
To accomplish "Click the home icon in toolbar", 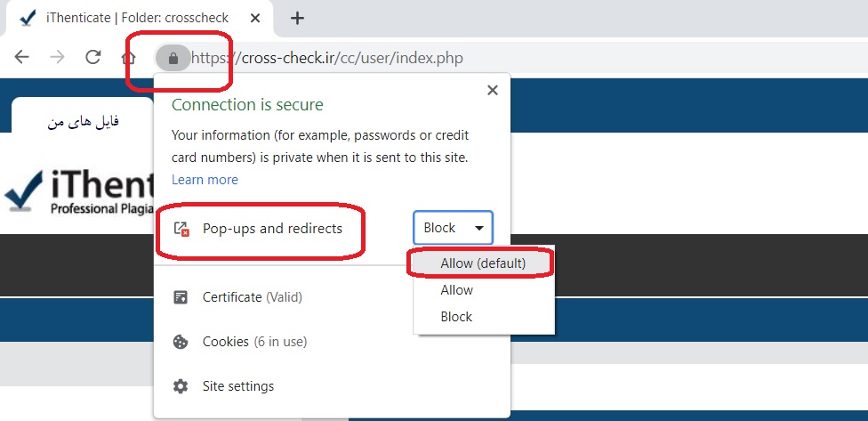I will tap(128, 58).
